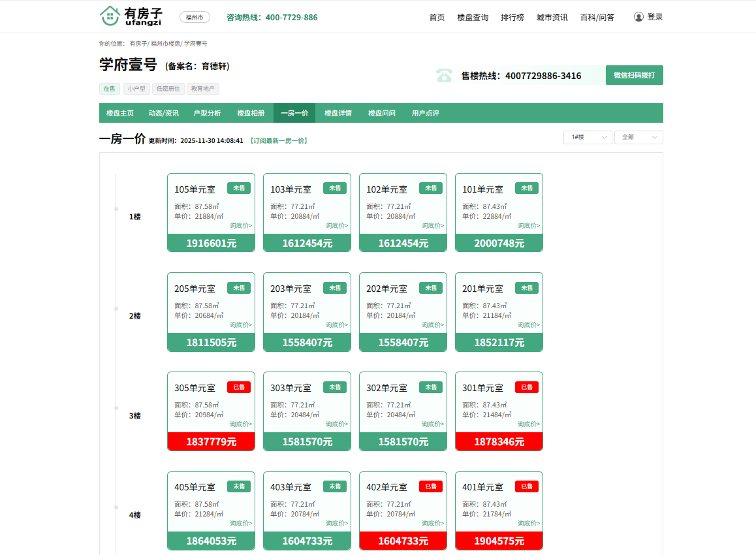Image resolution: width=756 pixels, height=555 pixels.
Task: Open 百科/问答 in top navigation
Action: point(597,18)
